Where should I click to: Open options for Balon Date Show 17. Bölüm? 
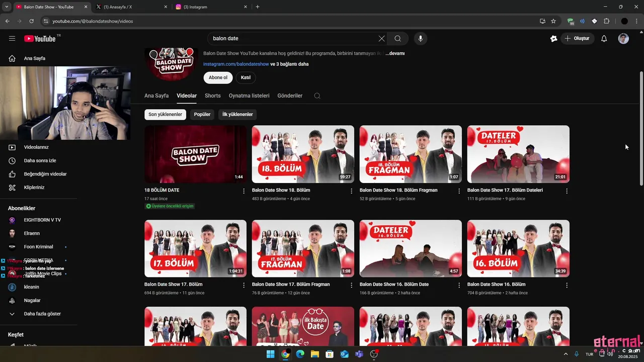point(244,285)
